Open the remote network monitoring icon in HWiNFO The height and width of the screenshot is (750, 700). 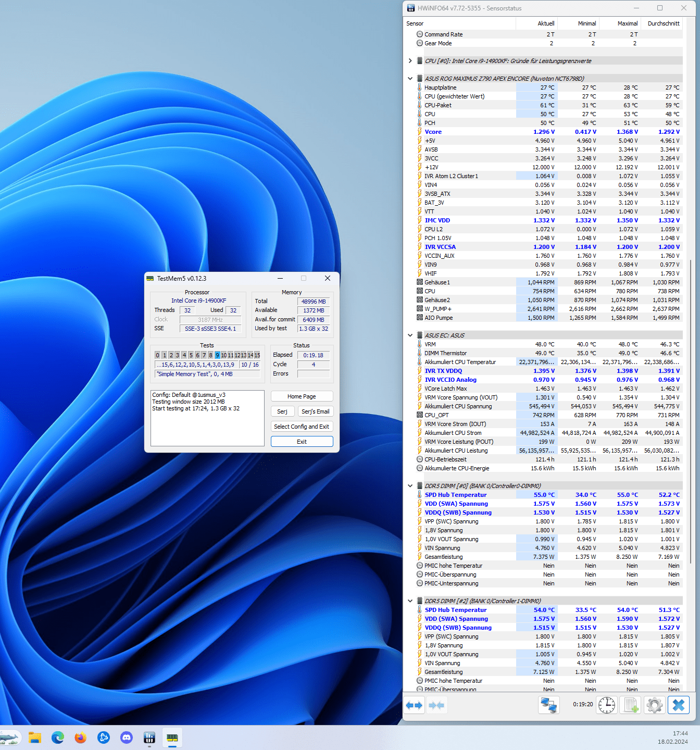pos(549,705)
